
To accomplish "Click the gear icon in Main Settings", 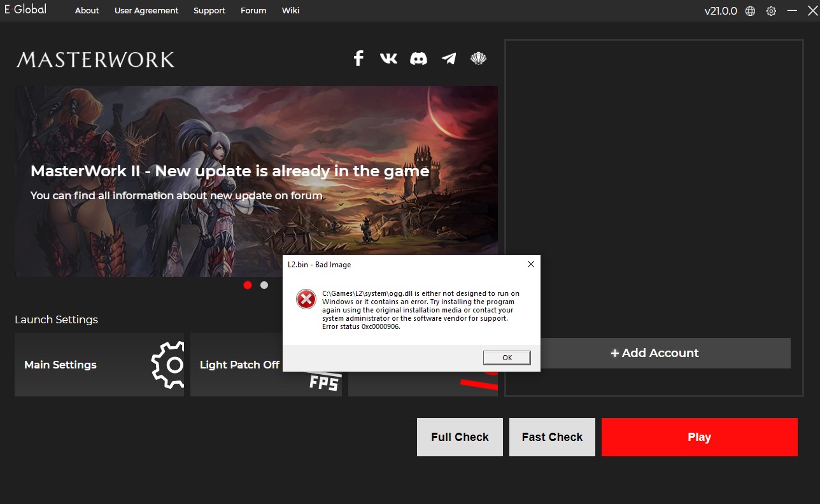I will [x=167, y=365].
